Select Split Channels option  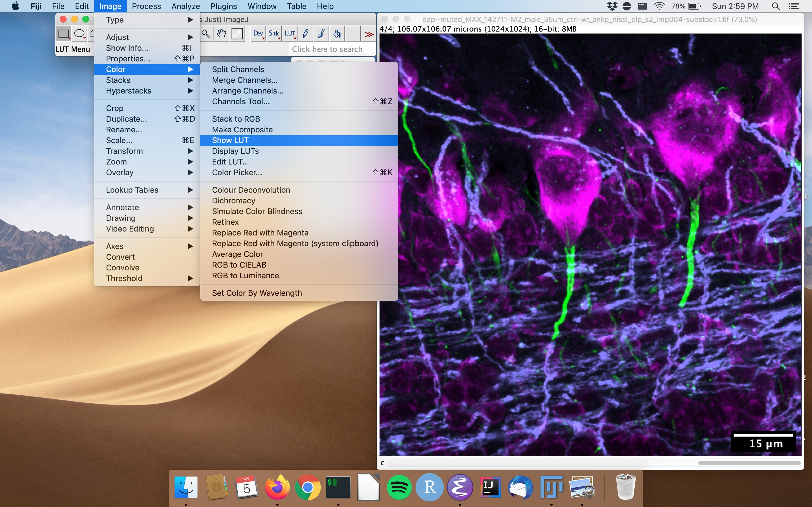coord(238,70)
